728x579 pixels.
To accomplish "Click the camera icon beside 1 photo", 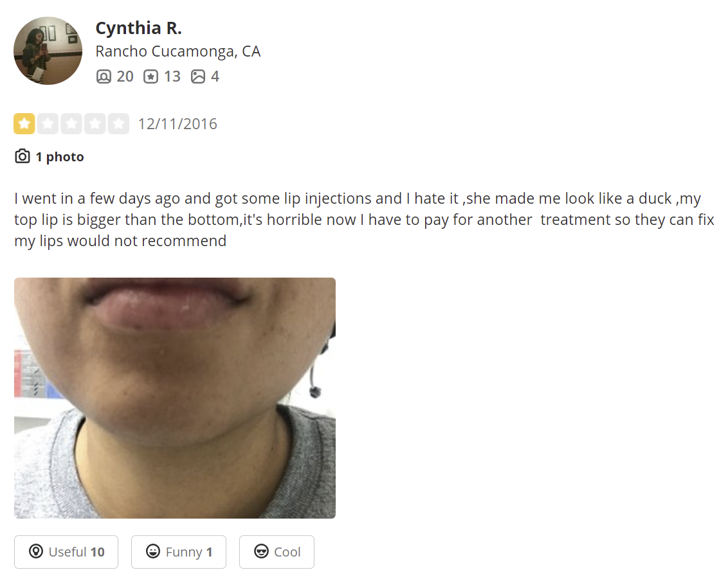I will pos(23,156).
